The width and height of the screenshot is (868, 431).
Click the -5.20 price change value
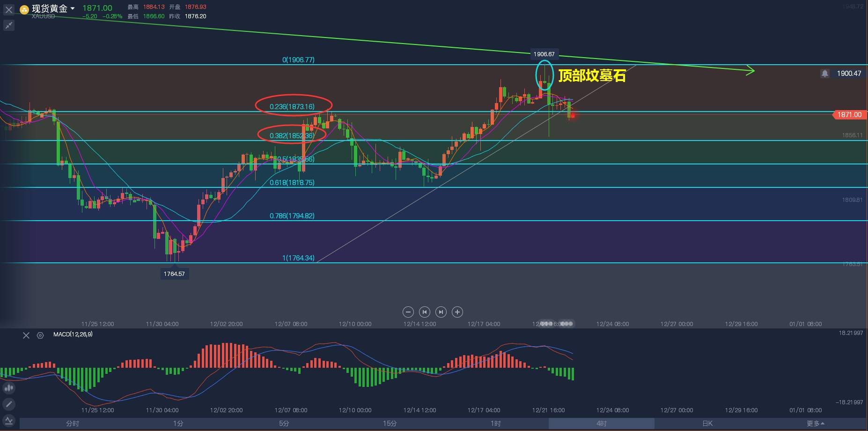click(89, 16)
